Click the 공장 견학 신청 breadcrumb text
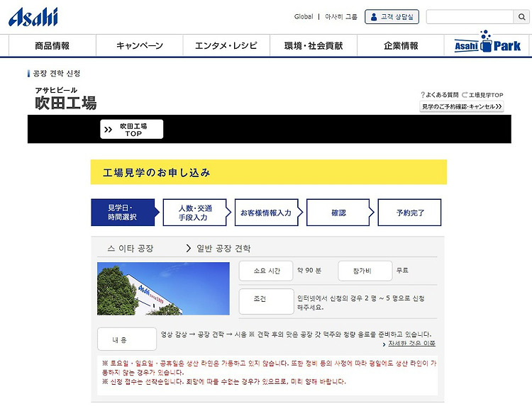532x406 pixels. point(56,73)
